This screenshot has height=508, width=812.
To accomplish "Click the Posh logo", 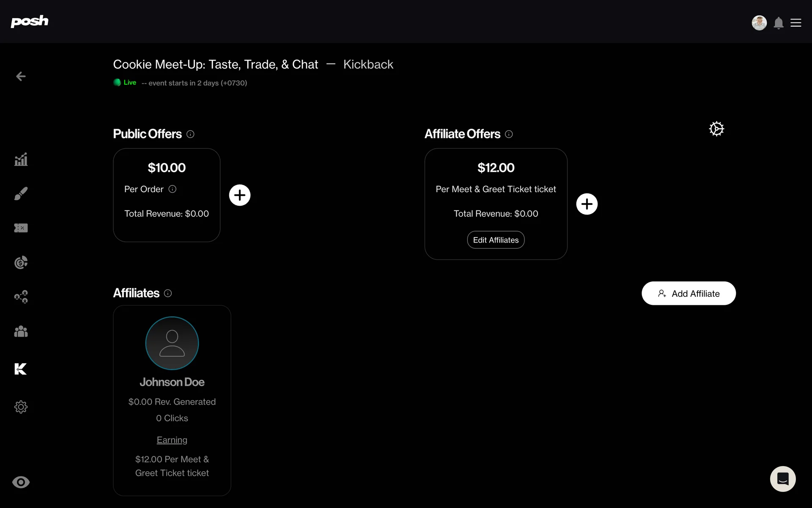I will click(x=30, y=21).
